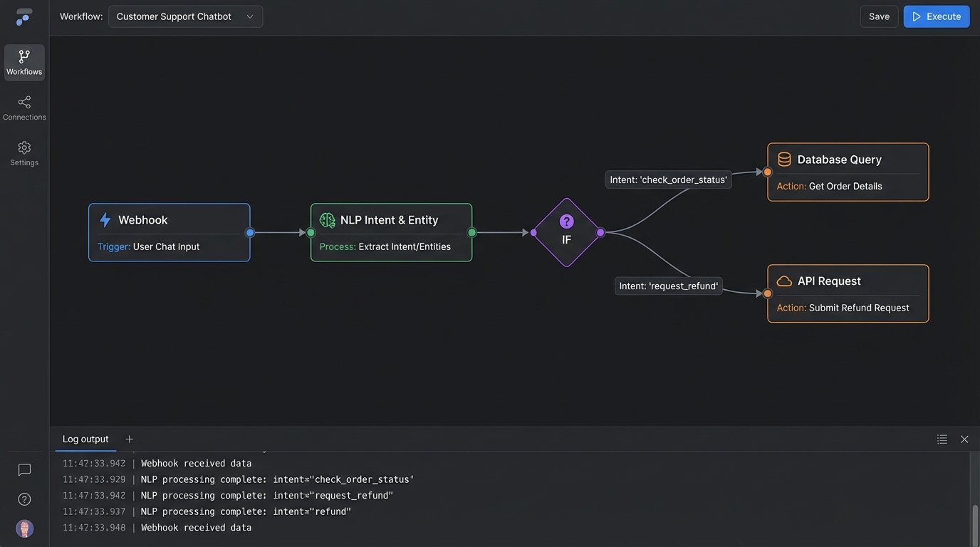
Task: Switch to the Log output tab
Action: [x=85, y=439]
